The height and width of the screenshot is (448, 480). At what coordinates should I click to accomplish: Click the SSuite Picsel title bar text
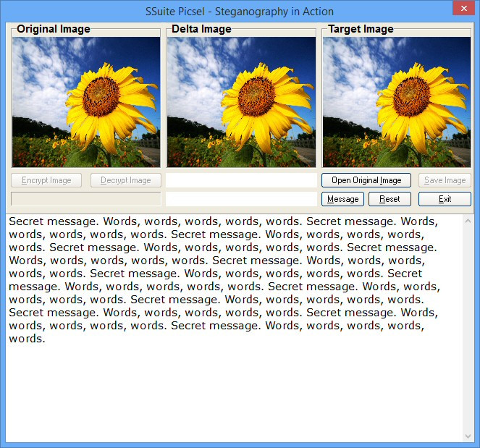240,12
